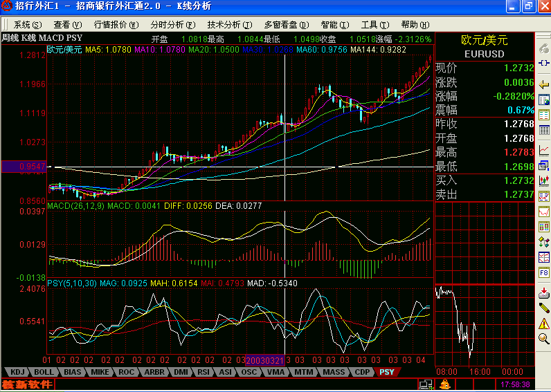Click the diamond arrows exchange icon
The image size is (551, 392).
coord(543,242)
